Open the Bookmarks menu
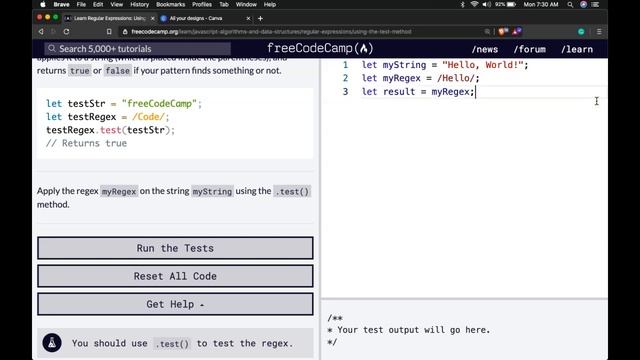640x360 pixels. click(171, 4)
